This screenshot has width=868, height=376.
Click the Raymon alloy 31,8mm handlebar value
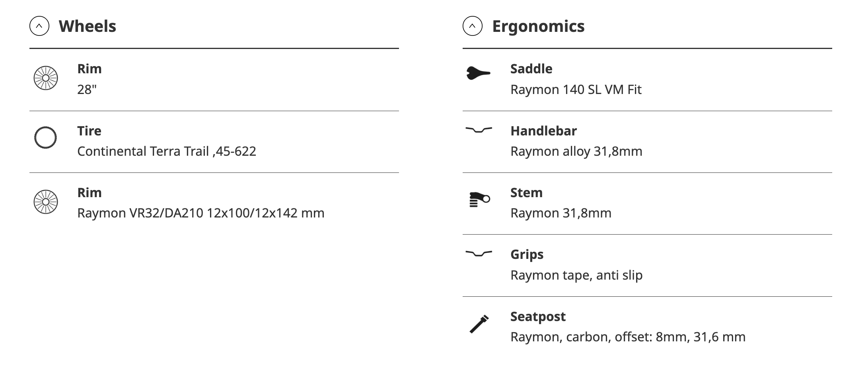click(x=576, y=151)
